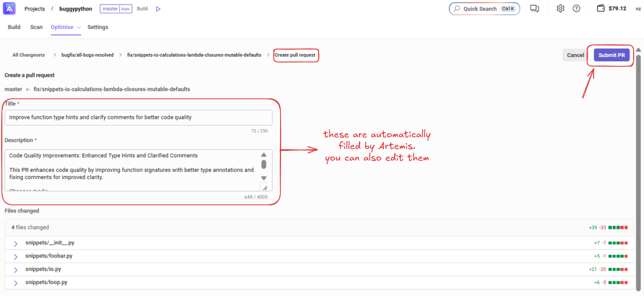
Task: Open the settings gear icon
Action: pyautogui.click(x=560, y=9)
